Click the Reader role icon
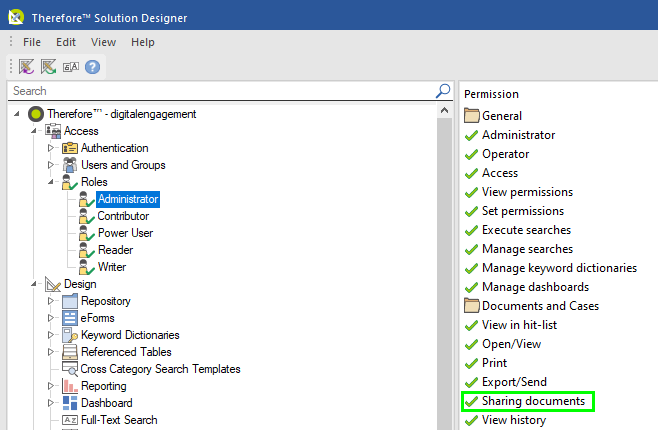 (86, 250)
